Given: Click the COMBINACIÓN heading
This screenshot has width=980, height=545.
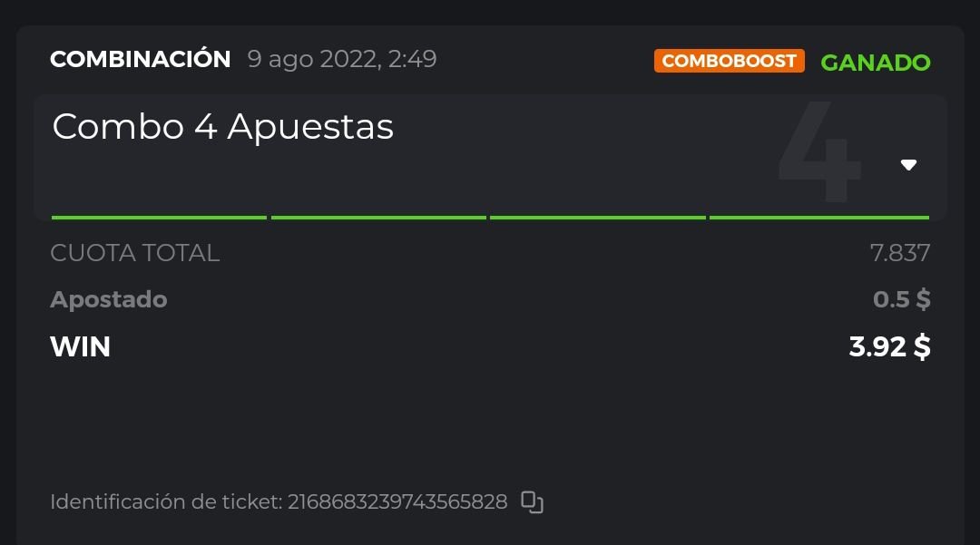Looking at the screenshot, I should click(x=141, y=60).
